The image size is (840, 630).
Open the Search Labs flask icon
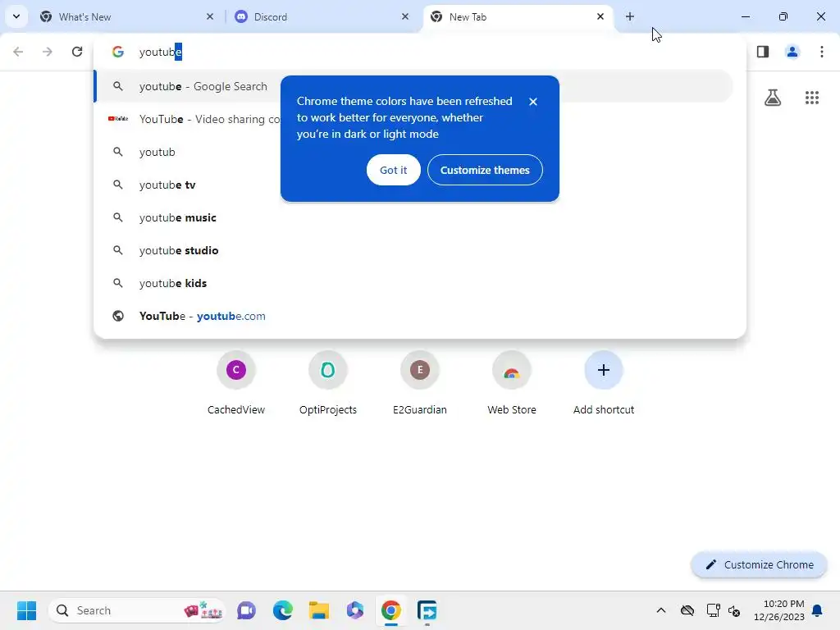click(773, 98)
